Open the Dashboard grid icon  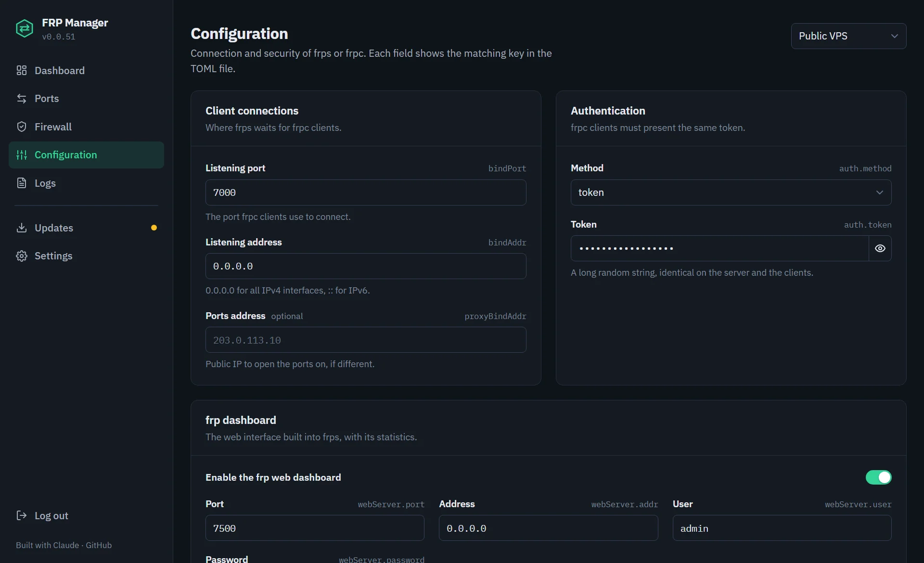22,70
